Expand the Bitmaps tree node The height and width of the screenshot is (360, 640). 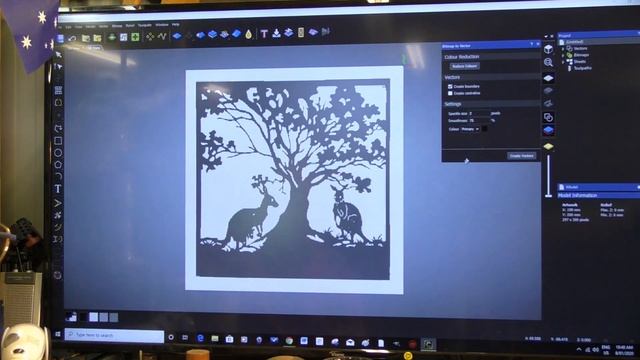pyautogui.click(x=563, y=55)
